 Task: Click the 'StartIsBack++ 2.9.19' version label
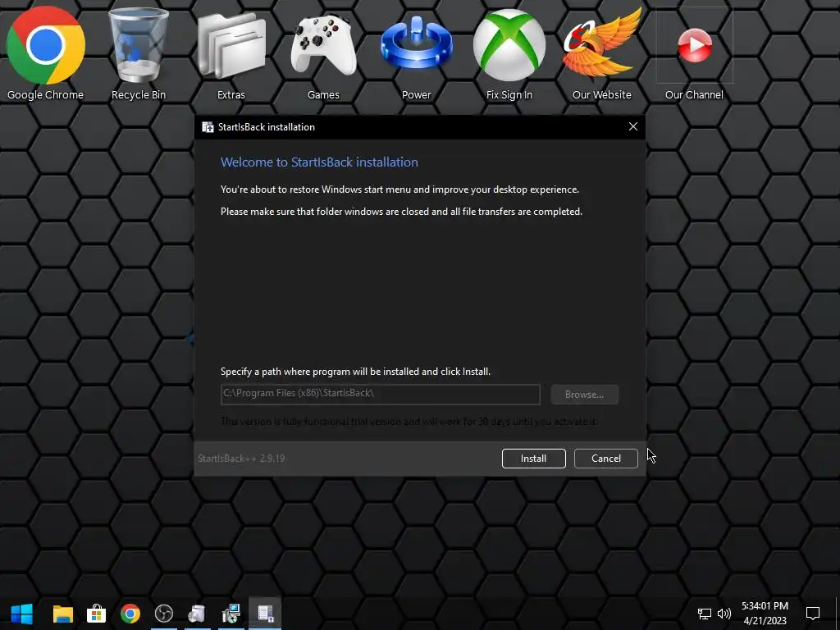click(x=241, y=459)
